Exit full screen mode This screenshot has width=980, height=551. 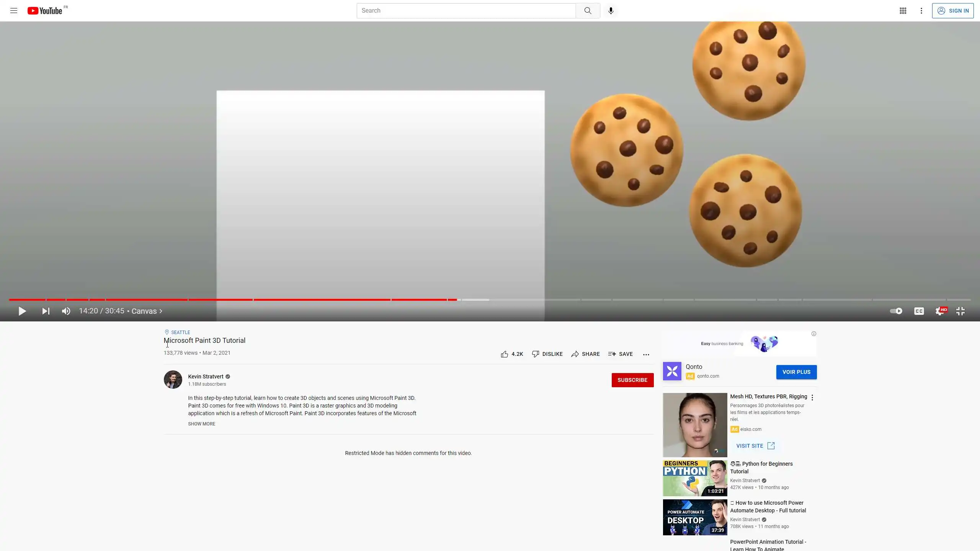(x=960, y=311)
